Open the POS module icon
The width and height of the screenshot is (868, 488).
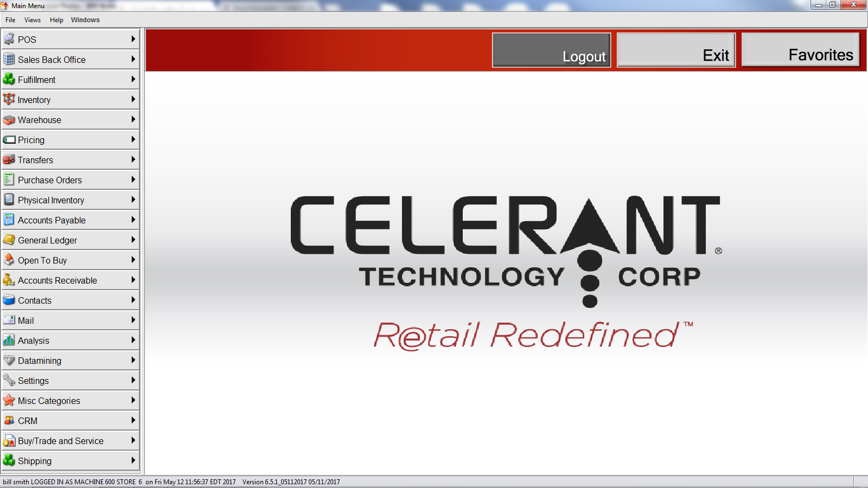tap(9, 39)
